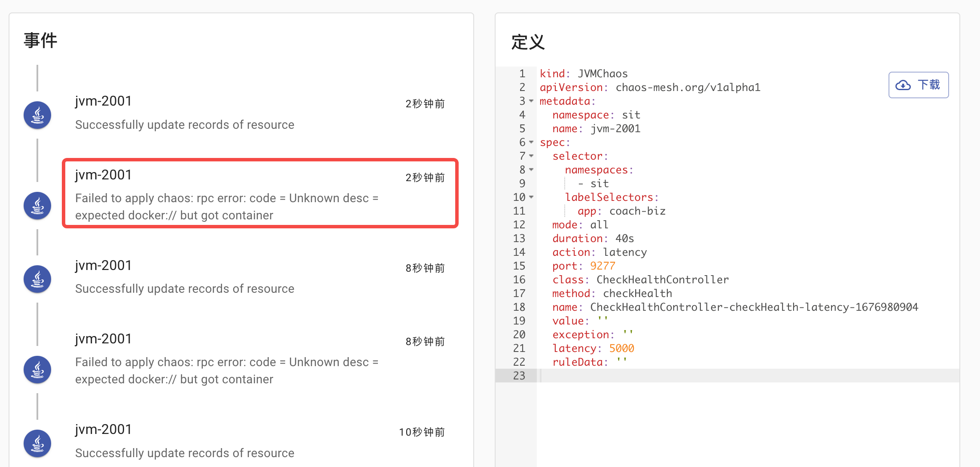Click the 10-seconds-ago successful update event
The image size is (980, 467).
(x=185, y=452)
